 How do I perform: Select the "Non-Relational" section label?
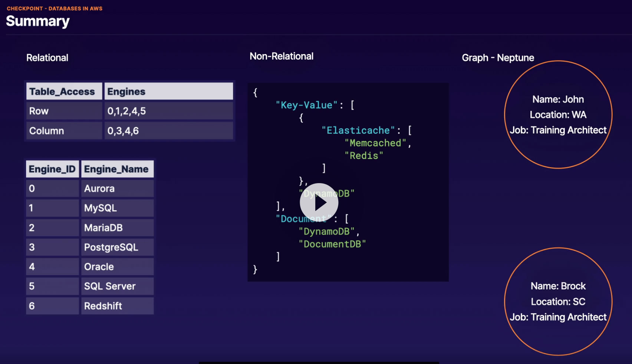point(282,56)
